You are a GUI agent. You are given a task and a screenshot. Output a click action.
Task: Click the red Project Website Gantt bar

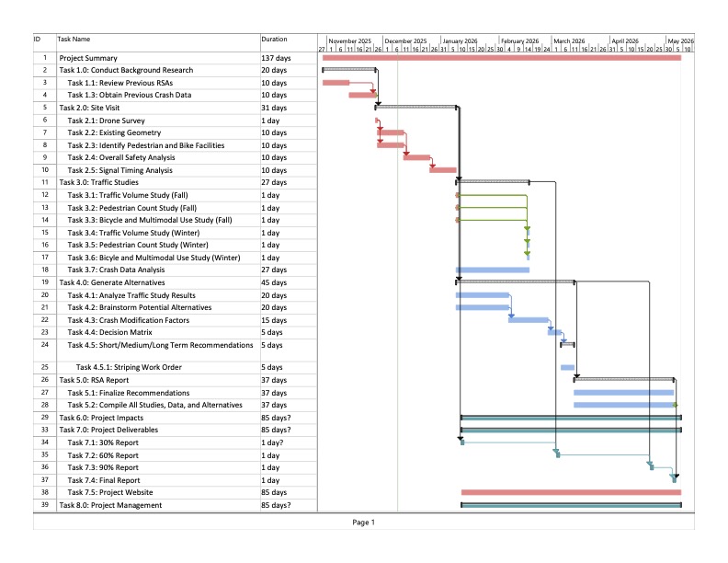(x=570, y=492)
